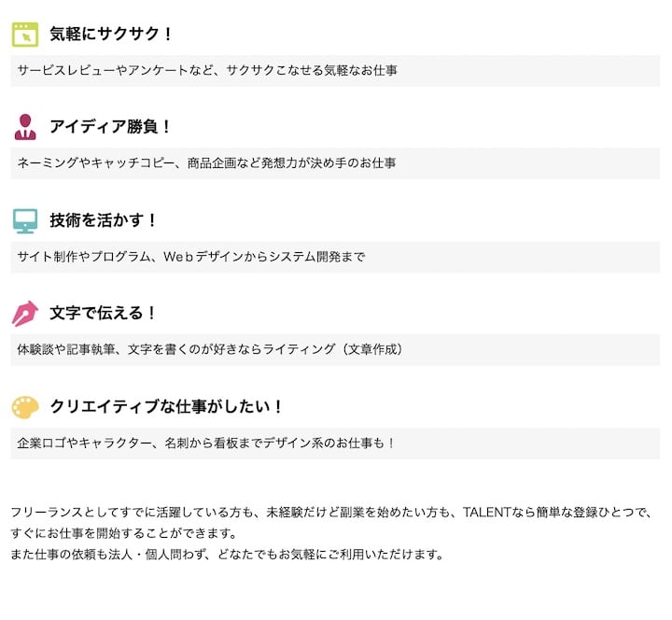
Task: Choose the 文字で伝える！ heading
Action: [x=105, y=313]
